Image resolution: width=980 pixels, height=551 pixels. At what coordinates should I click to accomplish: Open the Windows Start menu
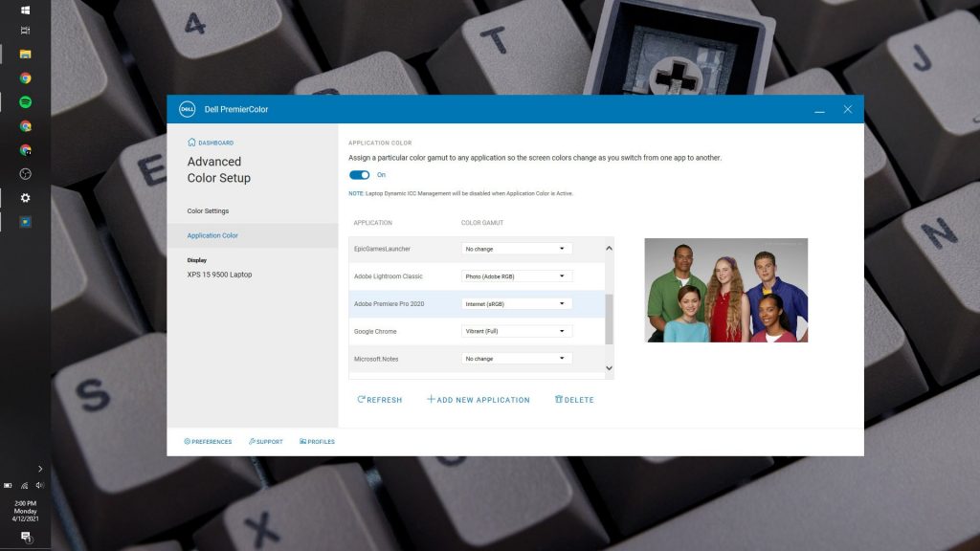(25, 10)
